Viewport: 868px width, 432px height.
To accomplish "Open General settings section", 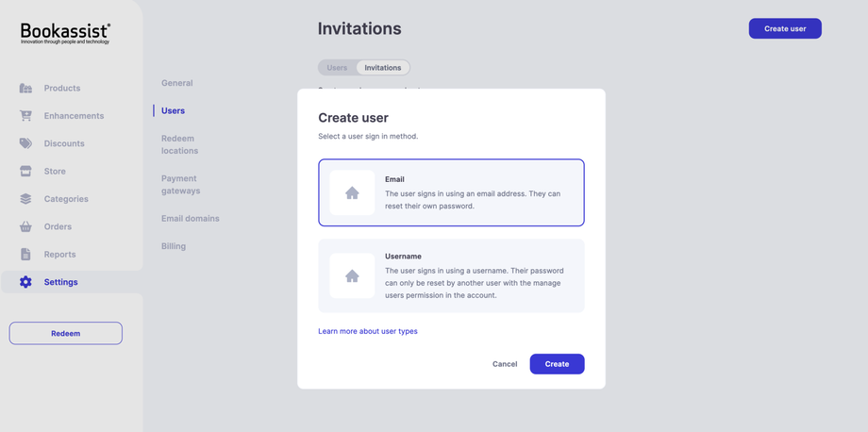I will tap(176, 83).
